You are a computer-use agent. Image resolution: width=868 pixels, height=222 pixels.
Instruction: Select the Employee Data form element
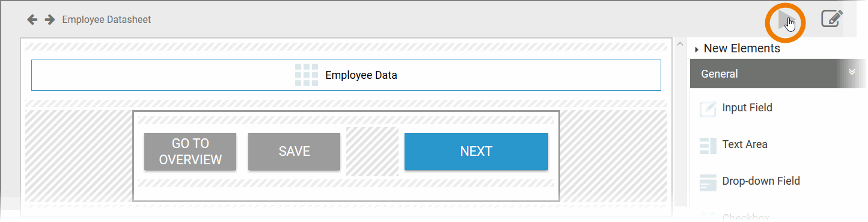(346, 75)
